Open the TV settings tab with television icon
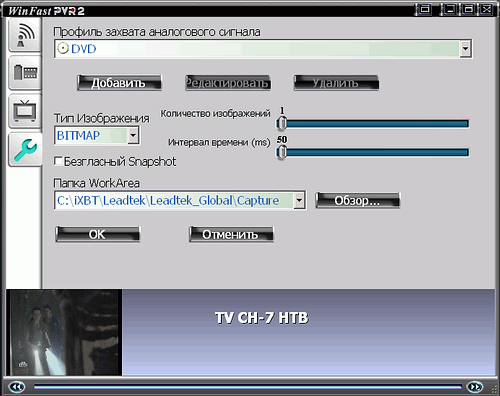Viewport: 500px width, 396px height. point(25,111)
